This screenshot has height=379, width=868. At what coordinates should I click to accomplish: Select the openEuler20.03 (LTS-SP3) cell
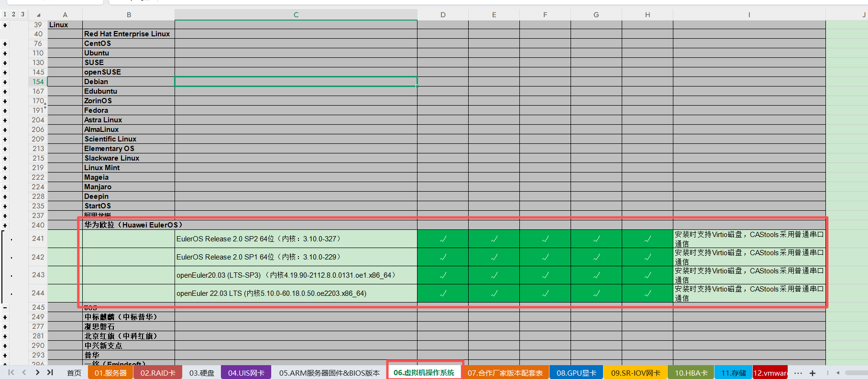pyautogui.click(x=296, y=275)
